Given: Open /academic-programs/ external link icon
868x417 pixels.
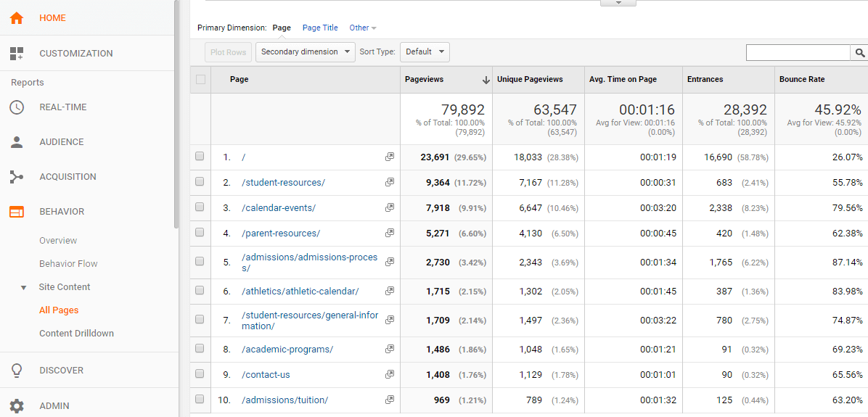Looking at the screenshot, I should click(x=390, y=349).
